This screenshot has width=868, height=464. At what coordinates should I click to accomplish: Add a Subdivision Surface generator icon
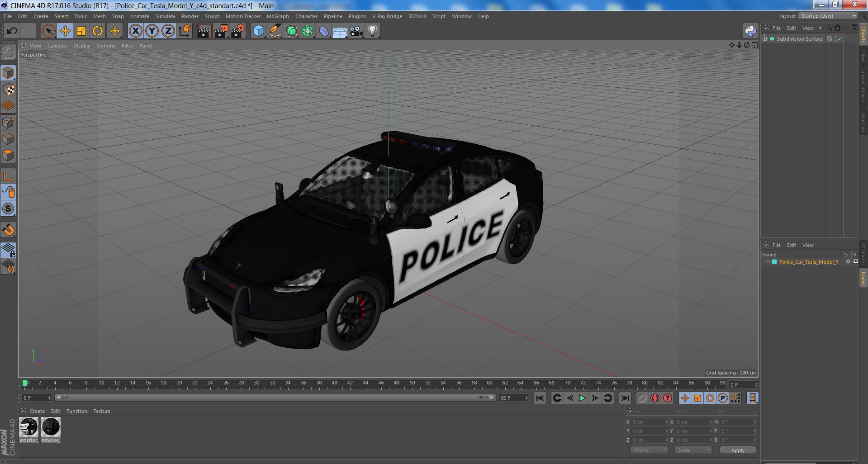coord(292,31)
